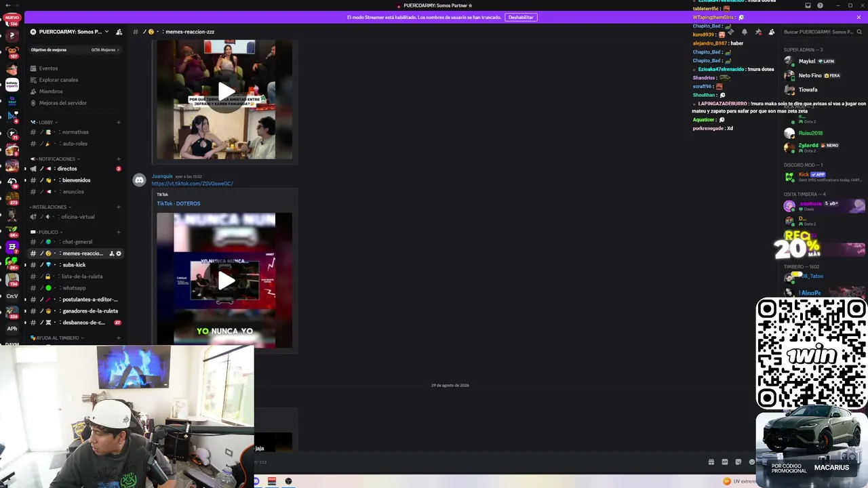The image size is (868, 488).
Task: Click Deshabilitar to disable Streamer mode
Action: (521, 17)
